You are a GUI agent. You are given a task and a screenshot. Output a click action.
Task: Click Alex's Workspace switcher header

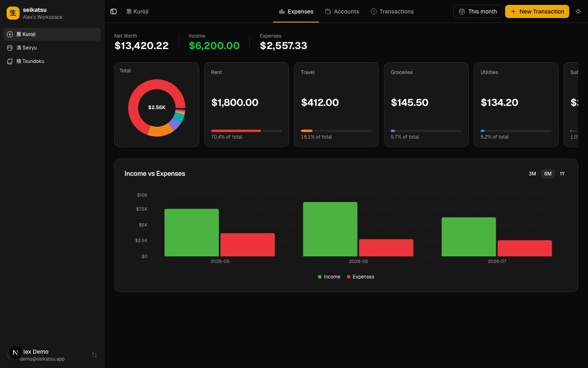(x=52, y=13)
